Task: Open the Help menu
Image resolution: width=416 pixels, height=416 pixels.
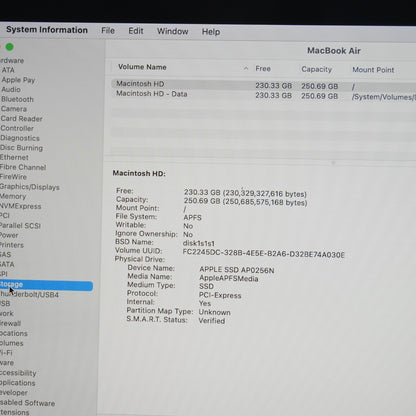Action: click(x=211, y=32)
